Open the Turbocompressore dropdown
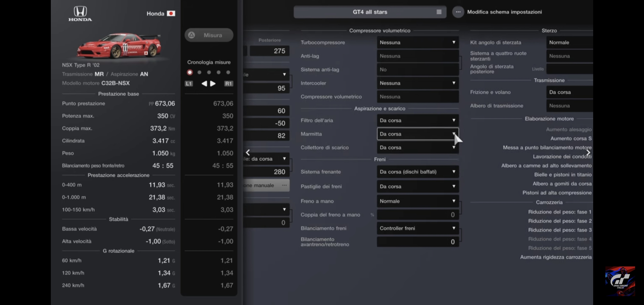This screenshot has height=305, width=644. (x=418, y=43)
